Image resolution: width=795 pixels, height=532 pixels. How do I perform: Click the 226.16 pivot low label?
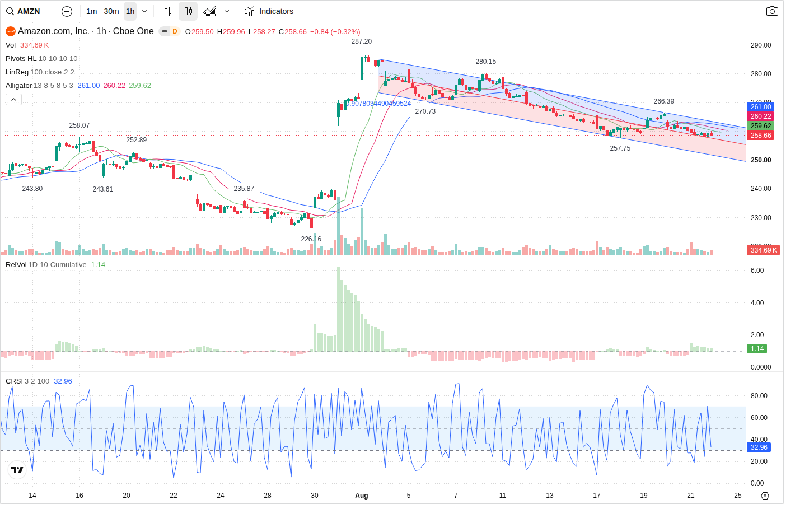[x=311, y=239]
